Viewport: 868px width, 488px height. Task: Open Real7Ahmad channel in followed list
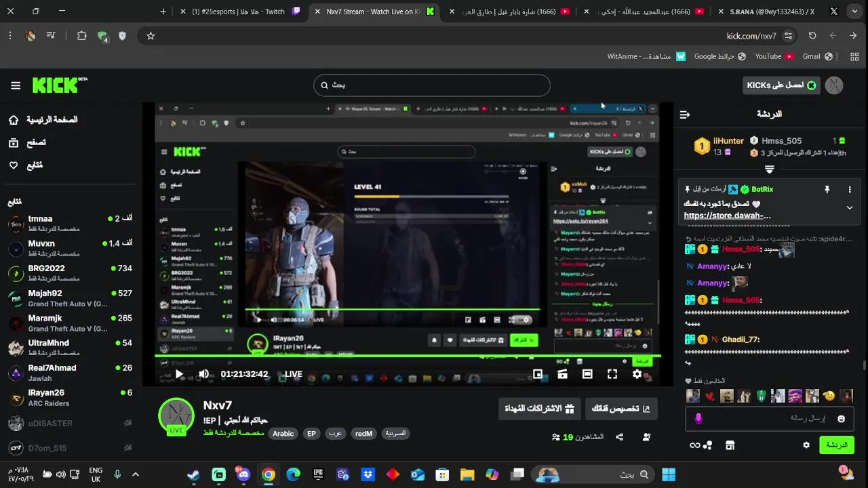(x=70, y=373)
